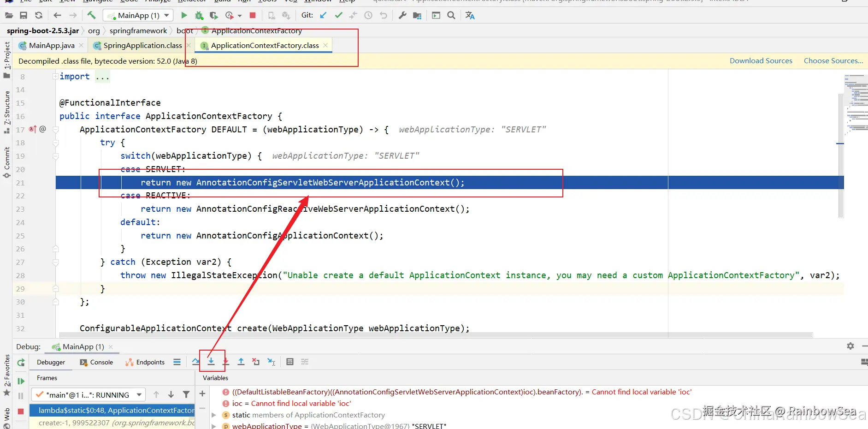Screen dimensions: 868x429
Task: Select the create:-1 stack frame row
Action: 112,423
